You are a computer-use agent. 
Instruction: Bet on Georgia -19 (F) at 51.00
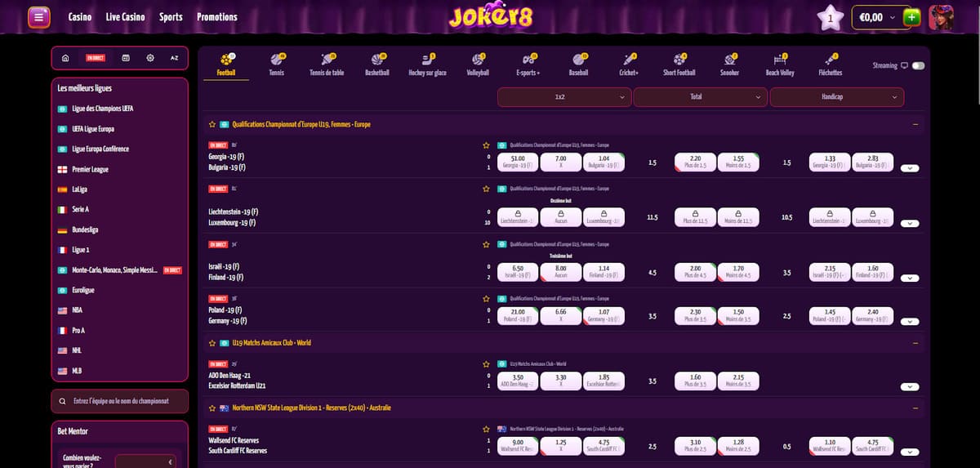coord(518,162)
